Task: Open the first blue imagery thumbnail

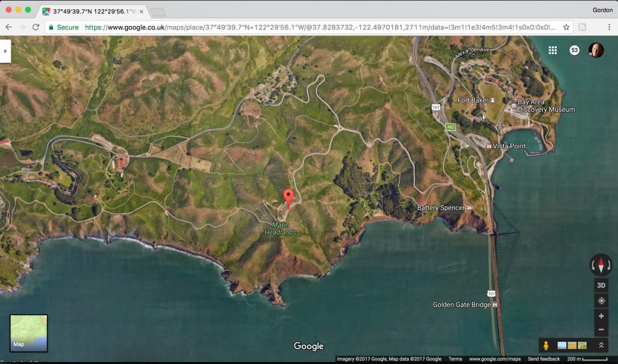Action: pos(562,346)
